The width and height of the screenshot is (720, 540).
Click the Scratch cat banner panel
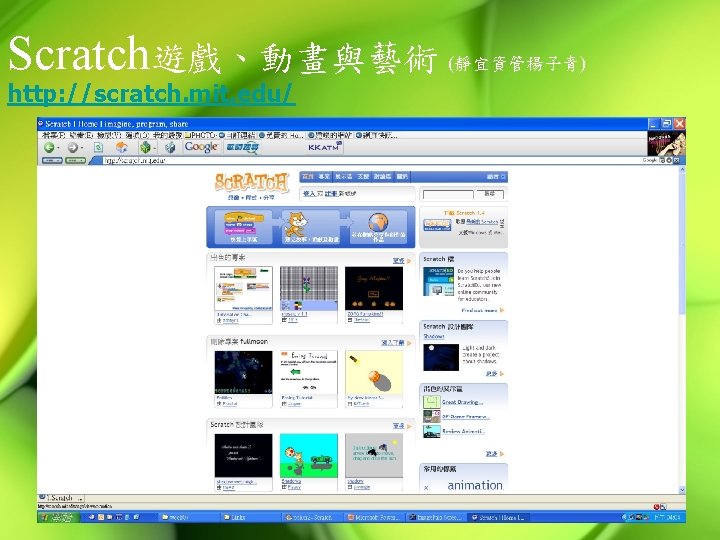(x=310, y=227)
